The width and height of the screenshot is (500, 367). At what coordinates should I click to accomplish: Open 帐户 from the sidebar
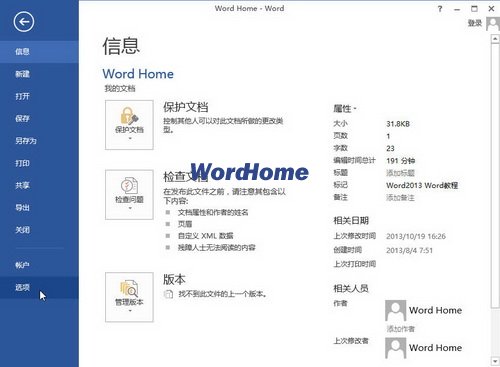click(x=39, y=265)
